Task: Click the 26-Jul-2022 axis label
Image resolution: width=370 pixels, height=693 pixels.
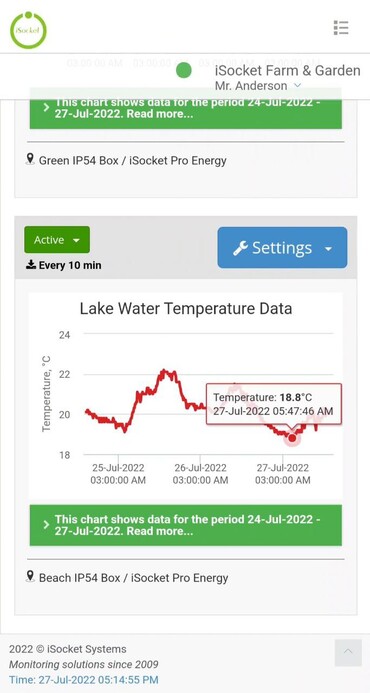Action: (200, 468)
